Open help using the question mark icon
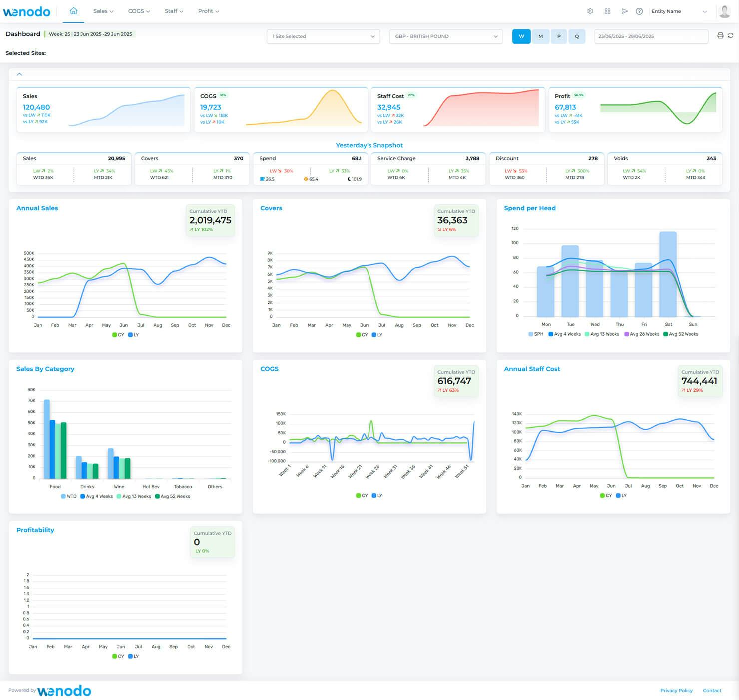 pyautogui.click(x=640, y=11)
